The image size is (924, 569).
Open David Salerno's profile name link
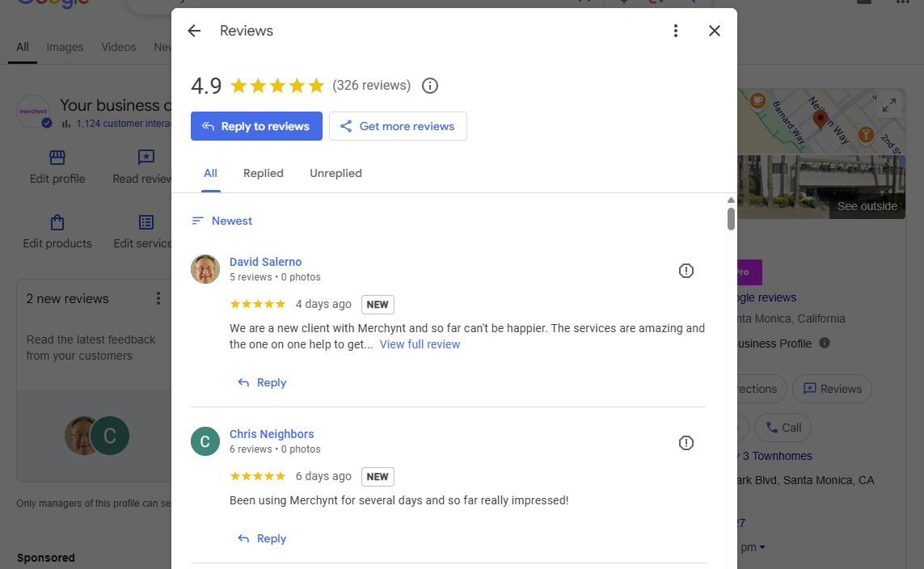coord(265,262)
